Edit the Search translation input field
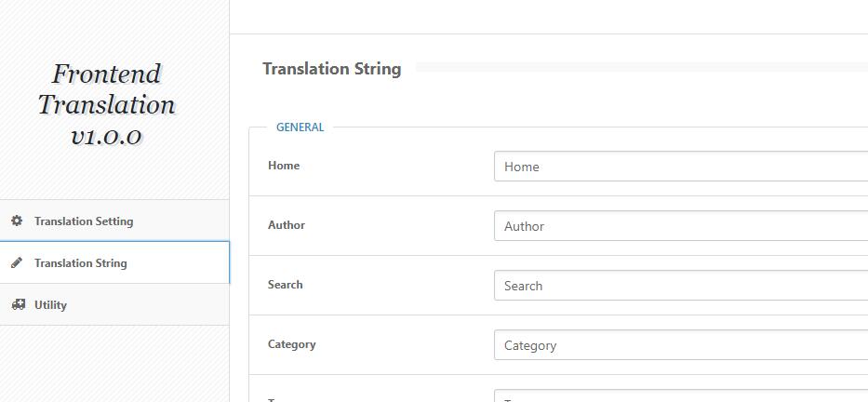This screenshot has width=868, height=402. [x=680, y=286]
